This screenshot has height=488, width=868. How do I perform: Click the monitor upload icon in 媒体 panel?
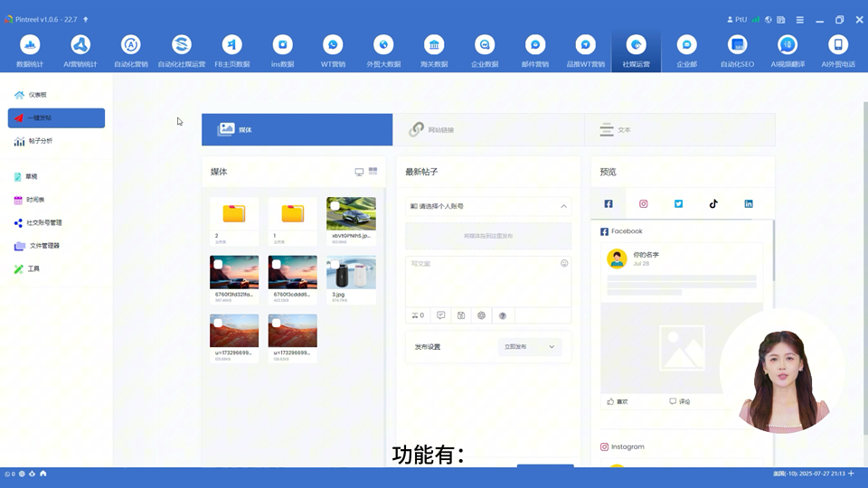point(359,172)
